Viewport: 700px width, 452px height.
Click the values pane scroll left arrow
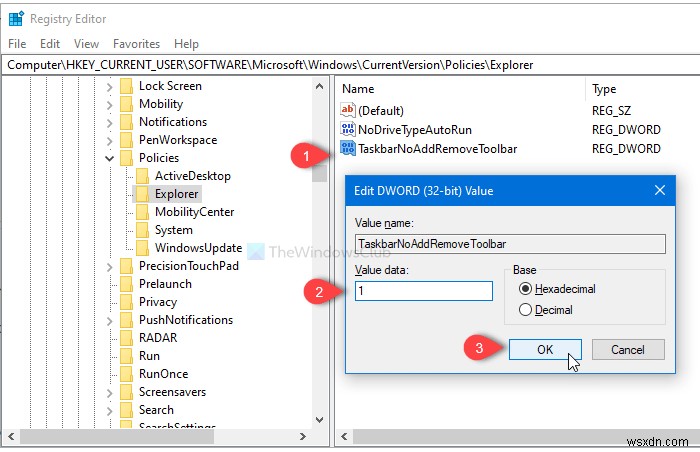pyautogui.click(x=344, y=436)
